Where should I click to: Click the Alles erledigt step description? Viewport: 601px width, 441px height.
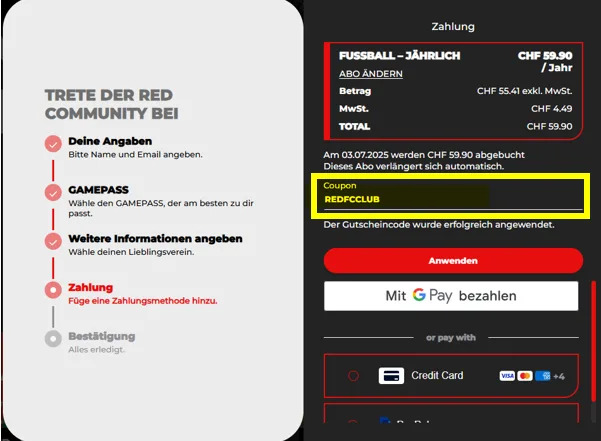[96, 349]
